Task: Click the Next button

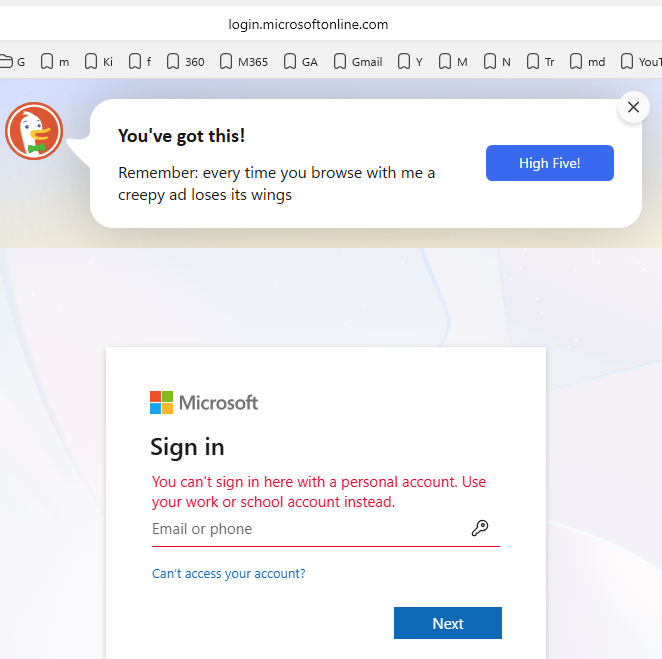Action: tap(448, 623)
